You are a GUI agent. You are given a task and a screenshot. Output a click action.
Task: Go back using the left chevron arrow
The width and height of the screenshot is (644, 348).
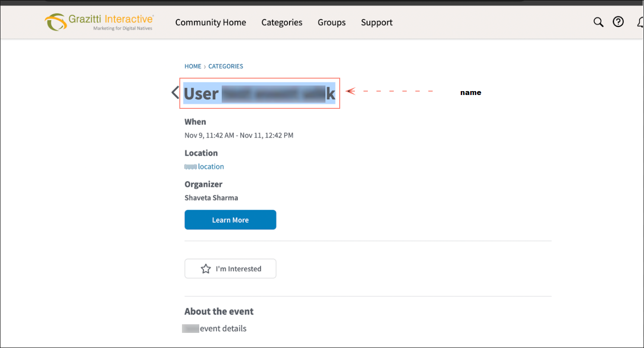coord(175,93)
